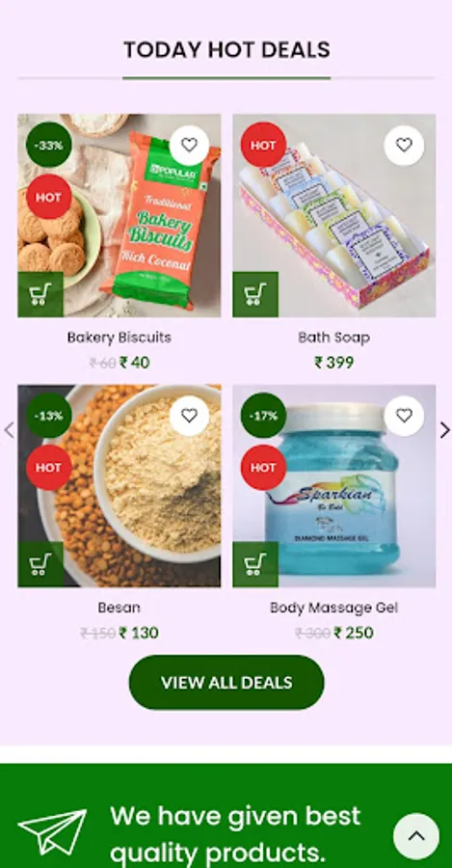
Task: Add Body Massage Gel to cart
Action: coord(255,564)
